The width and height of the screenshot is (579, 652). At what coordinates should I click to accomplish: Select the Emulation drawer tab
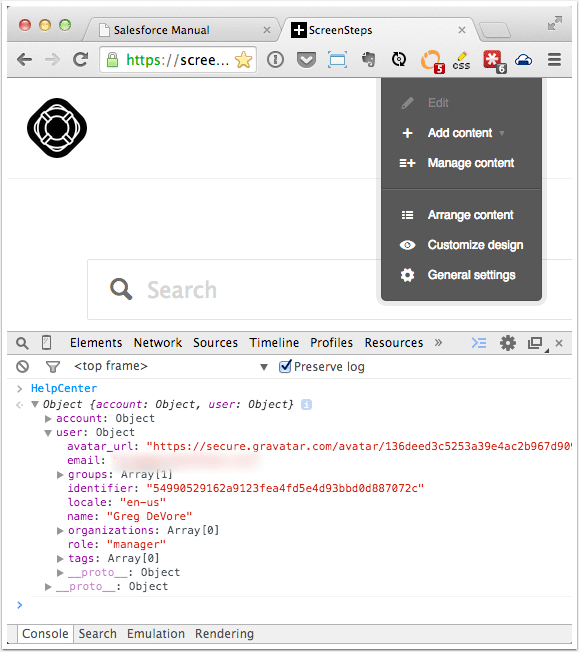pos(156,634)
